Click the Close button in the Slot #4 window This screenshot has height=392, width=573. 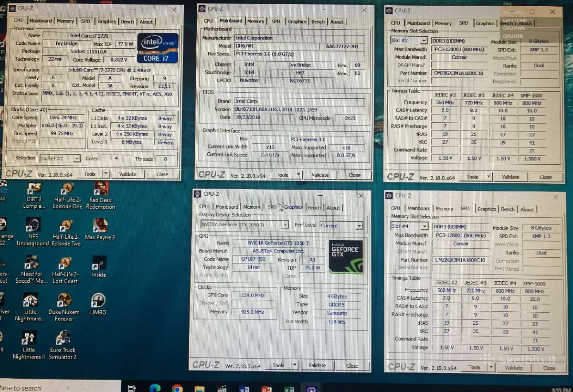[x=549, y=368]
